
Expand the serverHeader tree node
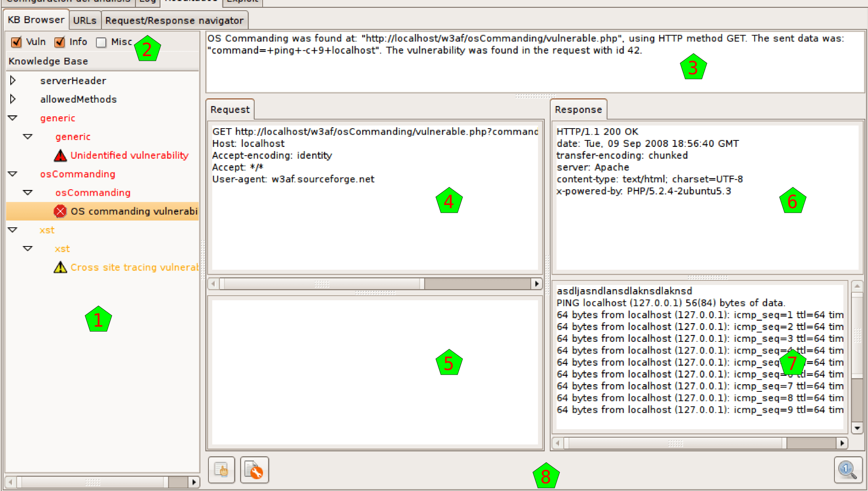(13, 80)
